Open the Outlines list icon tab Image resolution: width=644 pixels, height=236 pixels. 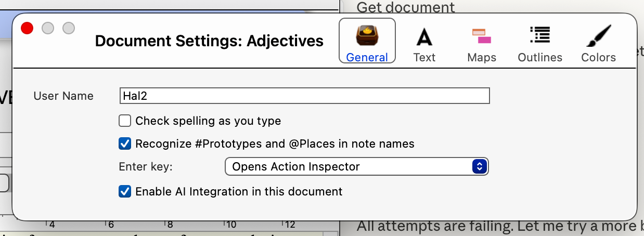pos(540,36)
